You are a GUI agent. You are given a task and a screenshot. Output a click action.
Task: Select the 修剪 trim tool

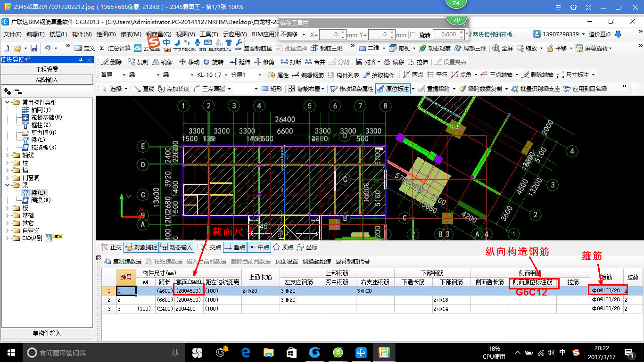pos(264,62)
